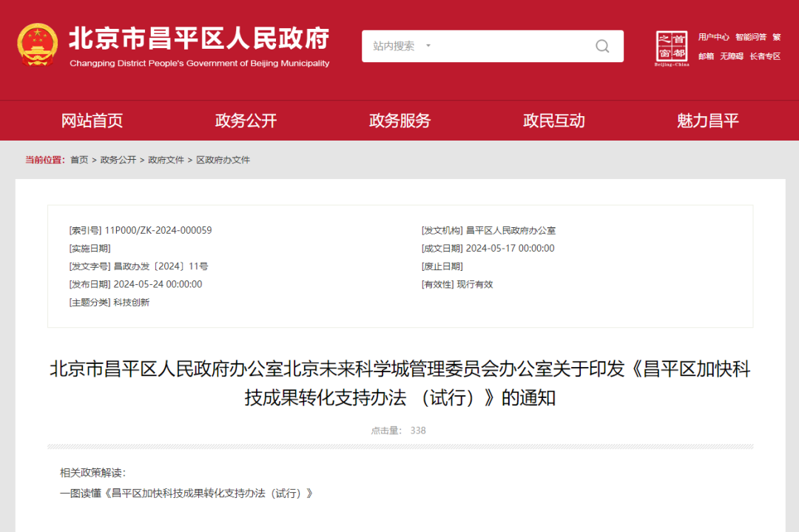Viewport: 799px width, 532px height.
Task: Open the 政务服务 navigation menu
Action: [x=399, y=121]
